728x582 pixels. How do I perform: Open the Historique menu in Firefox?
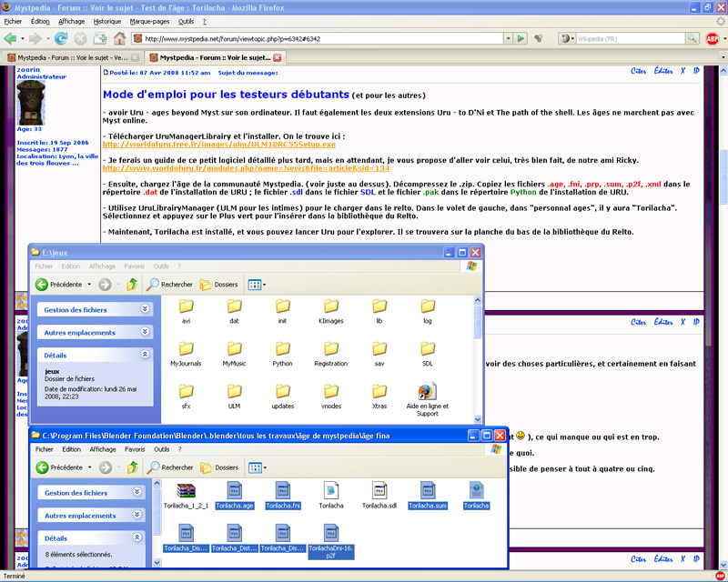pos(107,21)
